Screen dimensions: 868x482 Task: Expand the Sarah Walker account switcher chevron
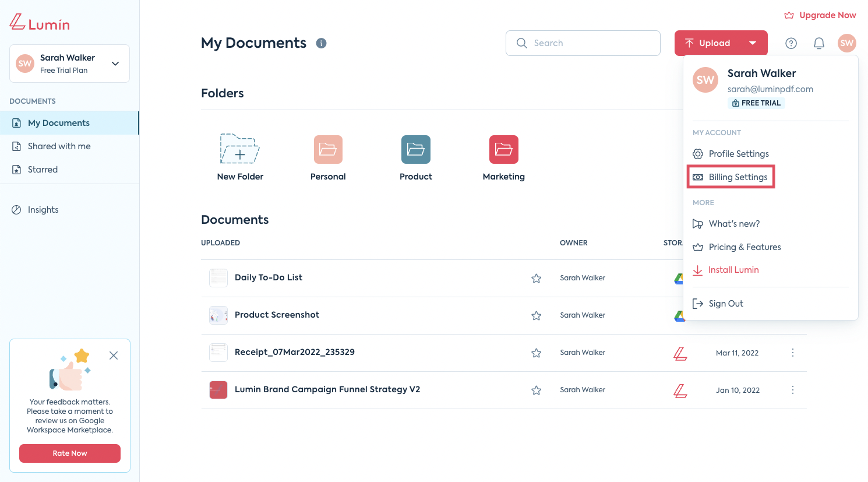[x=115, y=64]
